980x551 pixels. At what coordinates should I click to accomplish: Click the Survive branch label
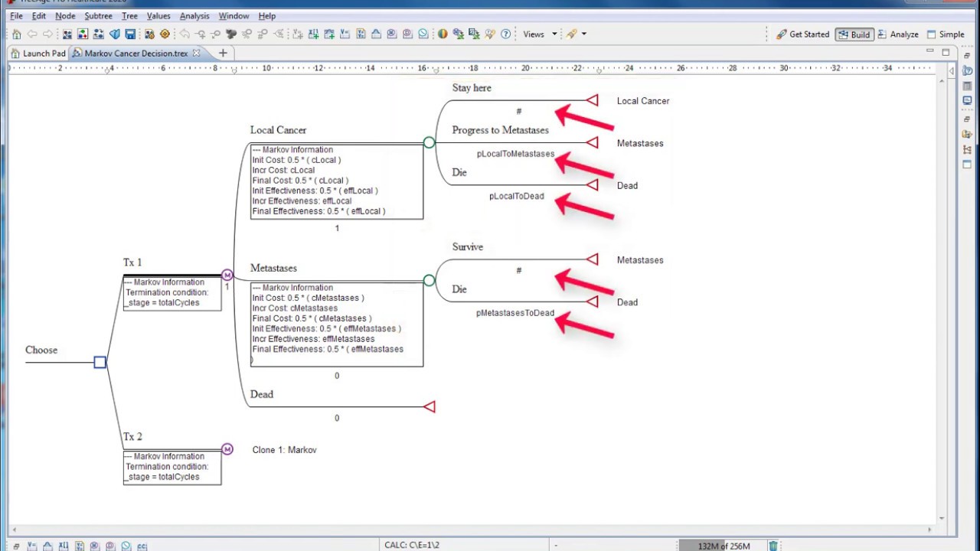(x=467, y=247)
